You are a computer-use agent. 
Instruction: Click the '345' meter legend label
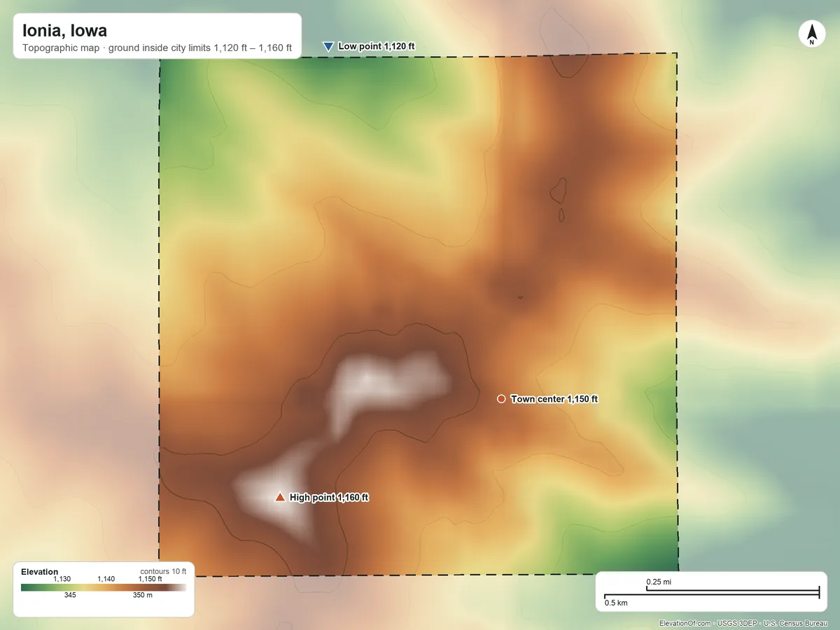(x=70, y=595)
